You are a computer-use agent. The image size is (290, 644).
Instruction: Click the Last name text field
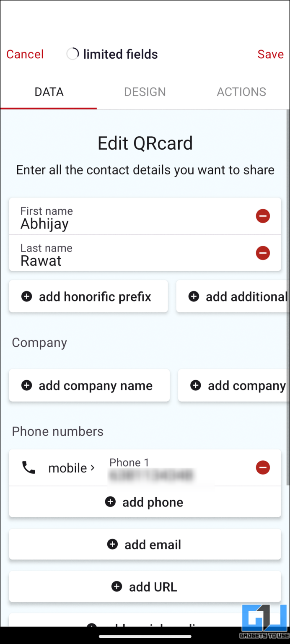click(126, 254)
